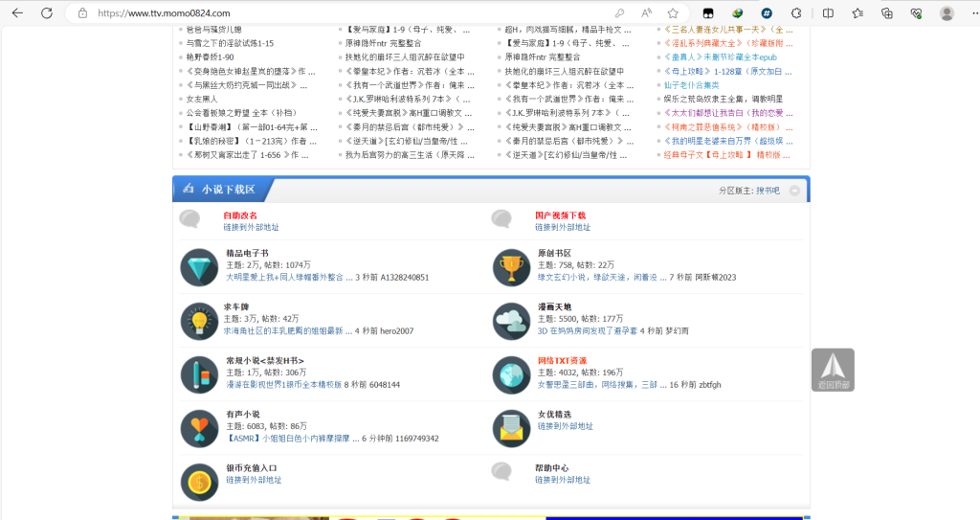Open the browser profile avatar
980x520 pixels.
[947, 13]
